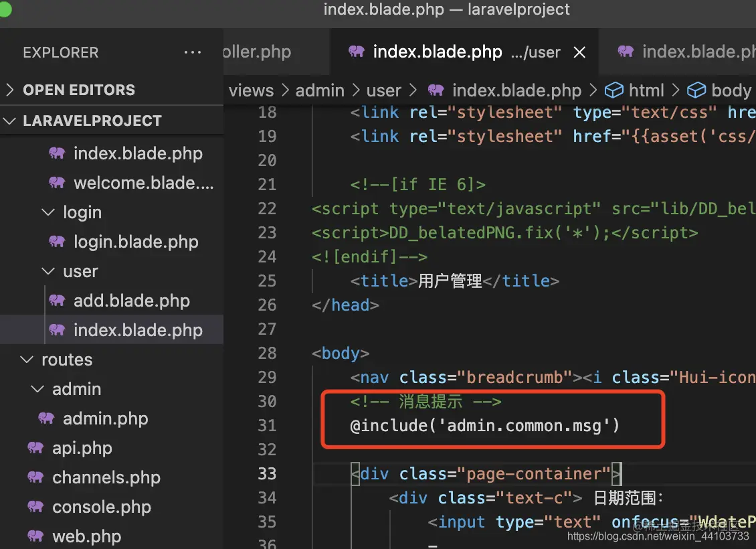Click elephant icon beside admin.php
Viewport: 756px width, 549px height.
(x=46, y=418)
